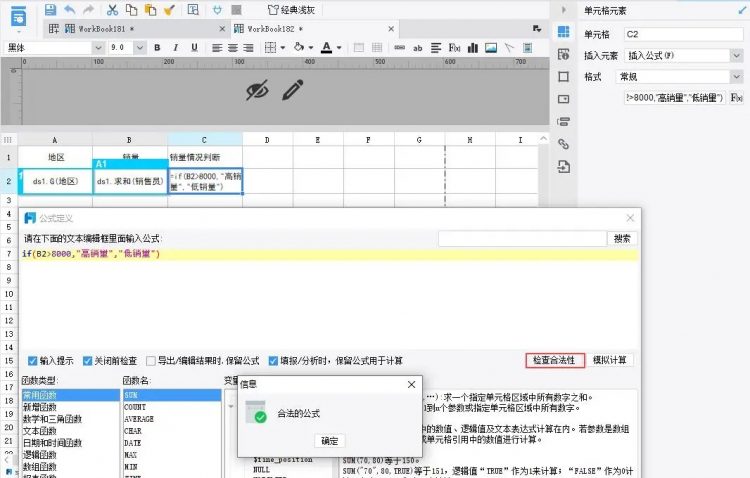Open the plugin manager plug icon
The width and height of the screenshot is (750, 478).
click(217, 9)
